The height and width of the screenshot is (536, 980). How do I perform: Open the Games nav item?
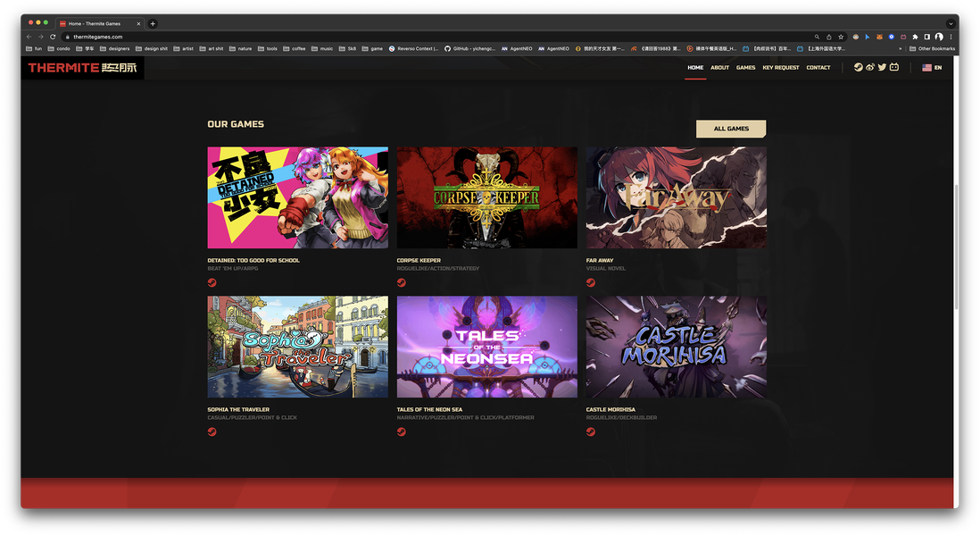[745, 68]
